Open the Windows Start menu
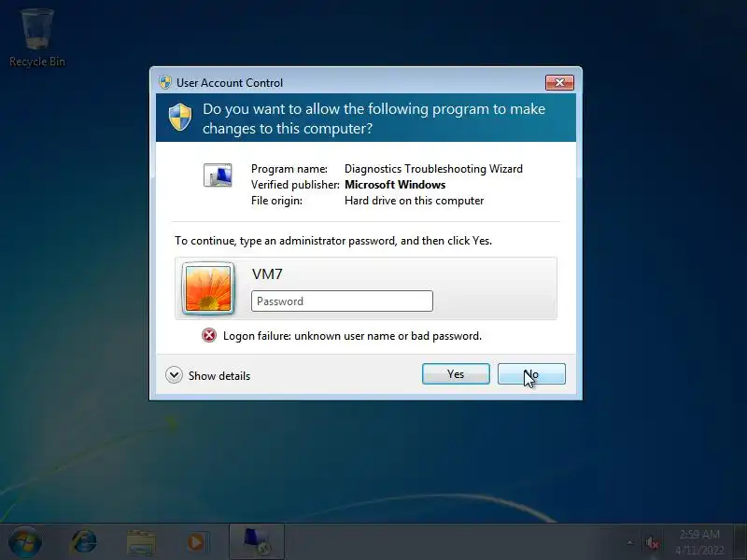 pos(25,542)
